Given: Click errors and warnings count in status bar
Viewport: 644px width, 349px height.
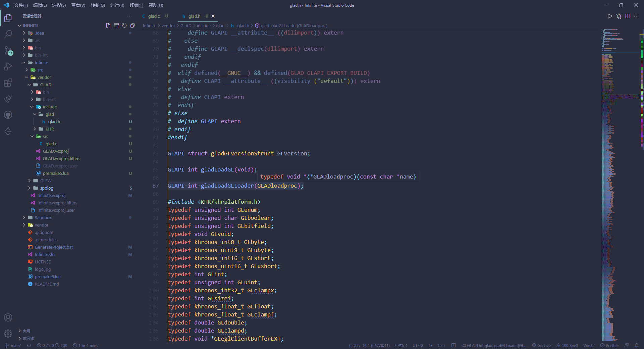Looking at the screenshot, I should [x=52, y=345].
